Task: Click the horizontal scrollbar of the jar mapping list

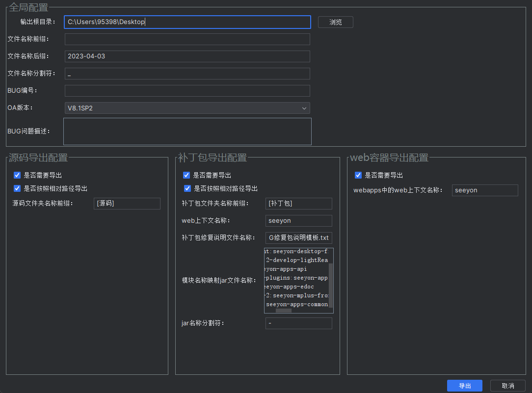Action: pos(284,311)
